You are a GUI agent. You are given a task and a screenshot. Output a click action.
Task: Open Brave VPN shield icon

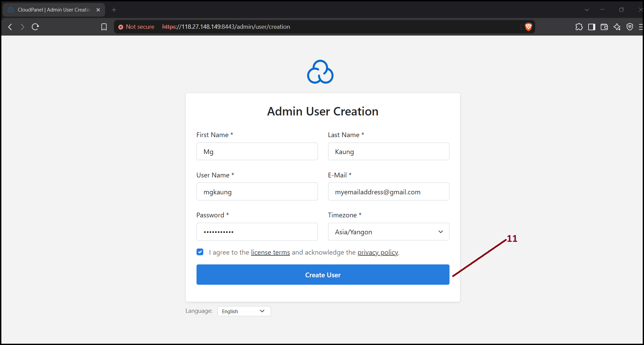tap(630, 27)
